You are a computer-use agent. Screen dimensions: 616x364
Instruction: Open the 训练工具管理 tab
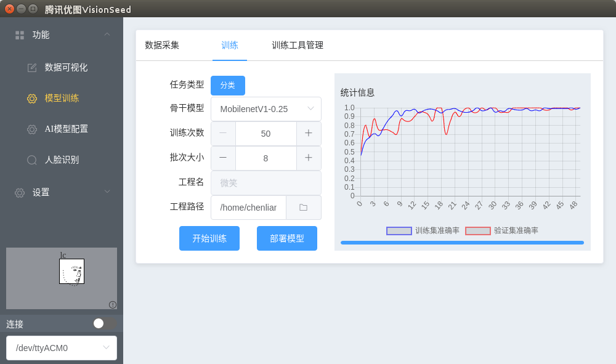tap(298, 45)
